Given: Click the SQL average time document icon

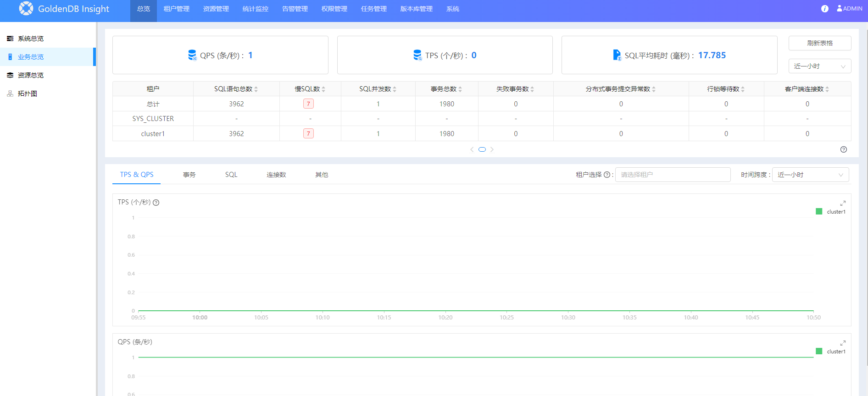Looking at the screenshot, I should [x=617, y=55].
